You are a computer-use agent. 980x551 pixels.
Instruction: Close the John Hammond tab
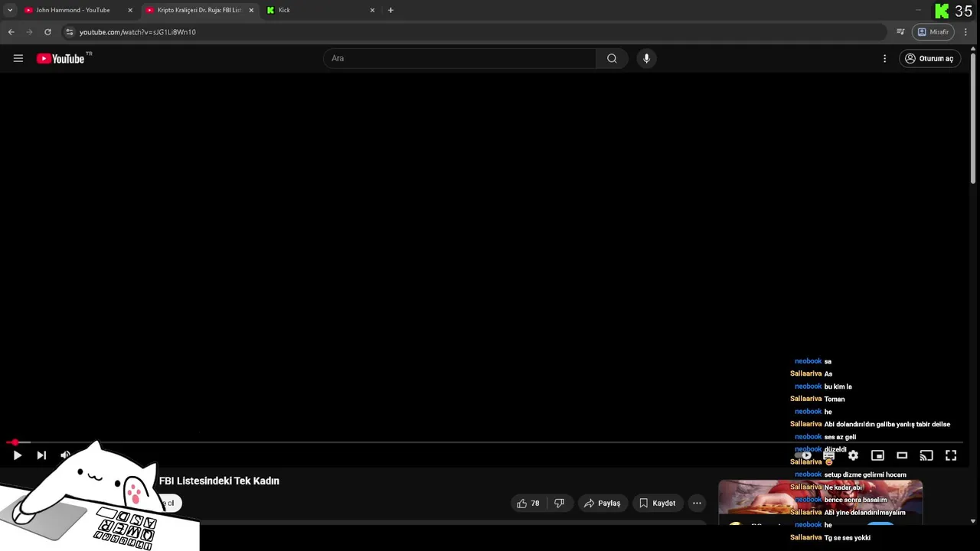click(x=130, y=10)
